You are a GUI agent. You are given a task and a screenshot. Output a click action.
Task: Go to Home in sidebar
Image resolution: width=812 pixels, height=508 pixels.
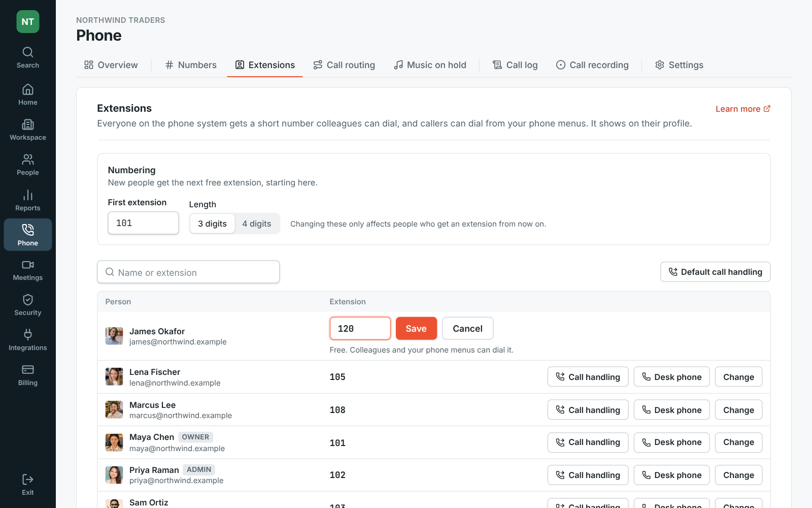(28, 95)
